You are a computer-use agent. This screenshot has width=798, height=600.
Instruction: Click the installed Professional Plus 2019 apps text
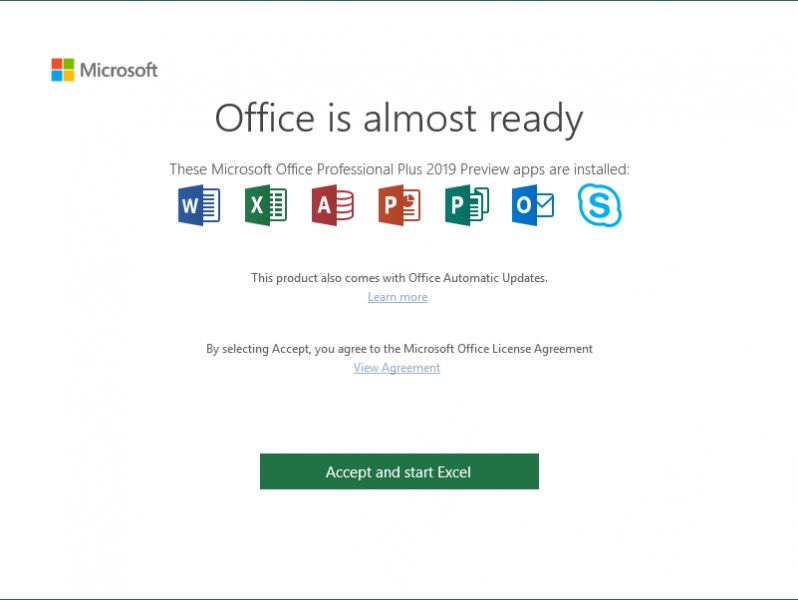pos(399,169)
